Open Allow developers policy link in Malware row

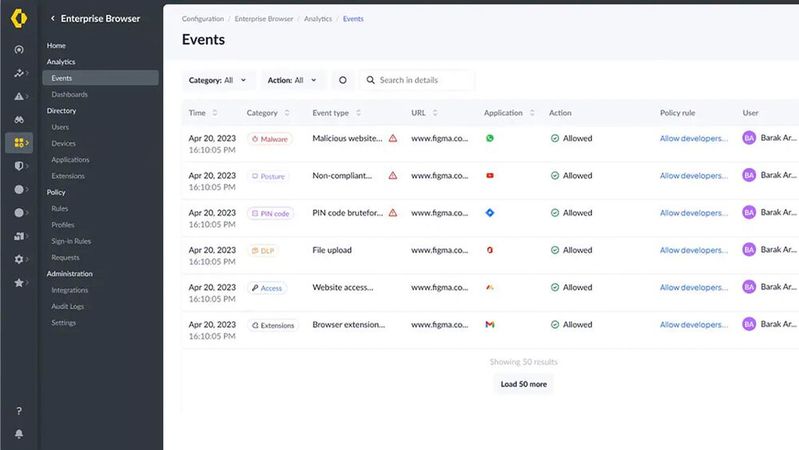(694, 138)
